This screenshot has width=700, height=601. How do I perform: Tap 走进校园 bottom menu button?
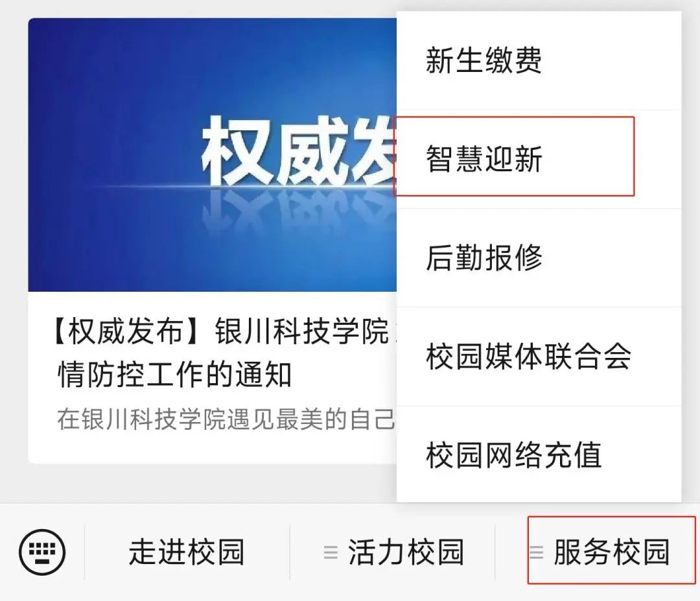(x=187, y=552)
